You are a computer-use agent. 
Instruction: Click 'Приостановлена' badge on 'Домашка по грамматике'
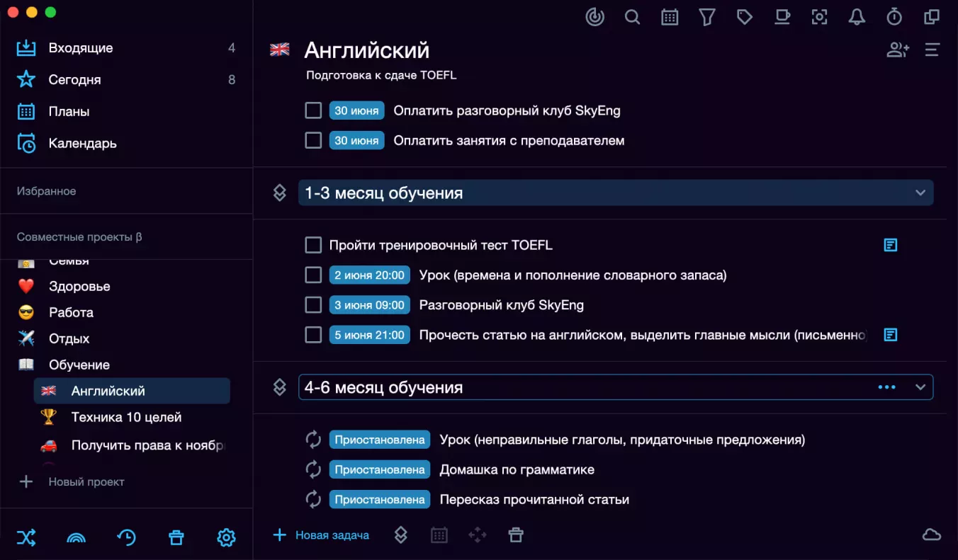[x=380, y=469]
